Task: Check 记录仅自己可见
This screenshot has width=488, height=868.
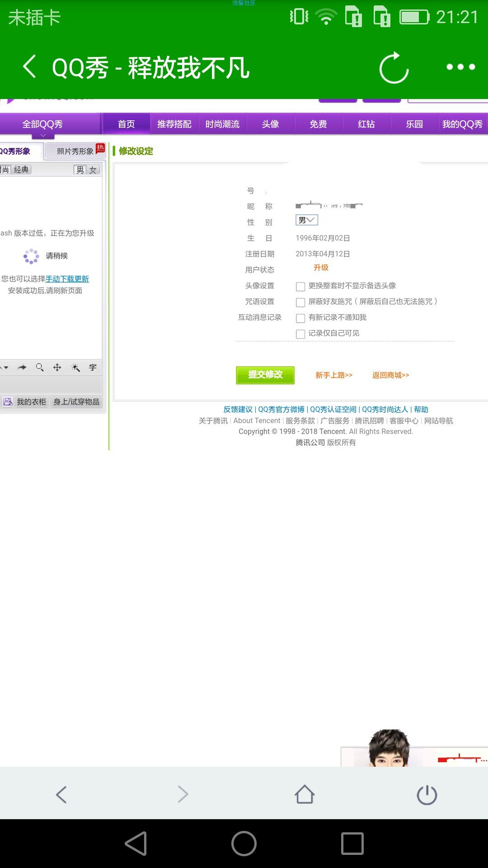Action: point(300,334)
